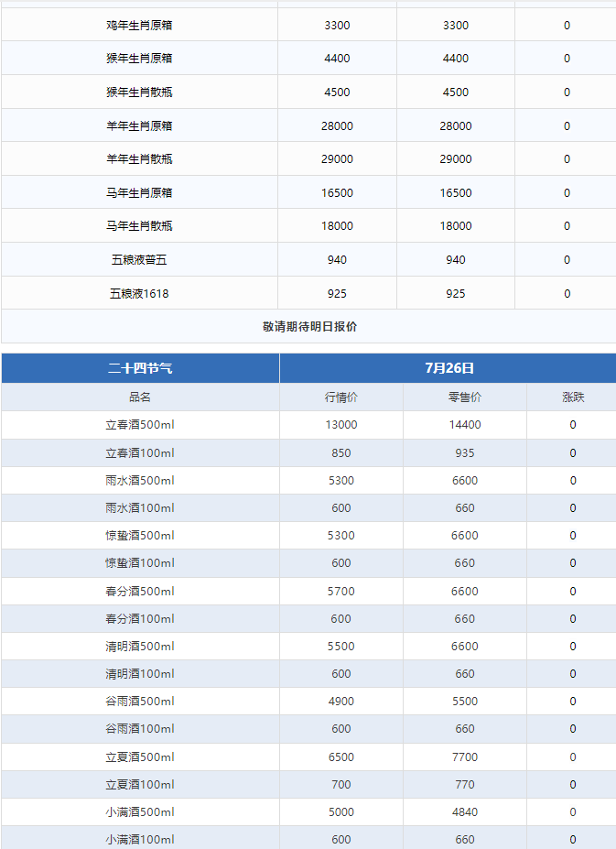This screenshot has width=616, height=849.
Task: Select the 立夏酒500ml row name
Action: (140, 756)
